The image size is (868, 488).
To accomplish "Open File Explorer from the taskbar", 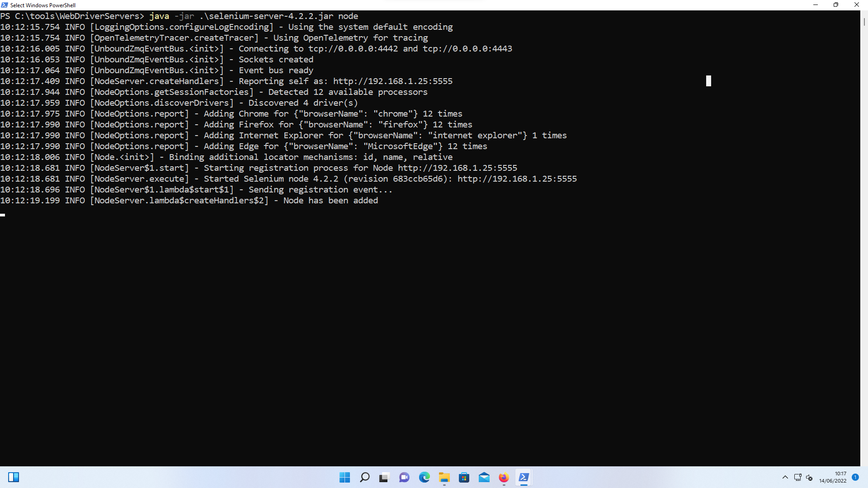I will [444, 477].
